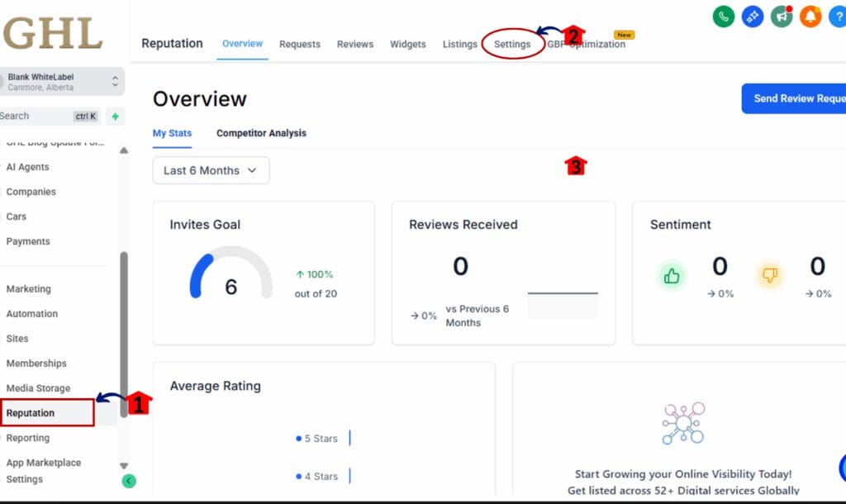Click the sidebar scrollbar down arrow

124,466
